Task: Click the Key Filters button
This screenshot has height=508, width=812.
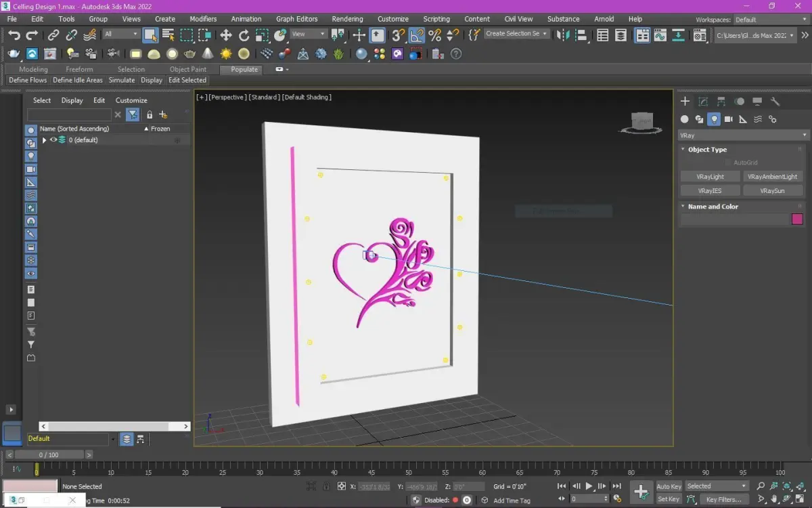Action: (x=724, y=499)
